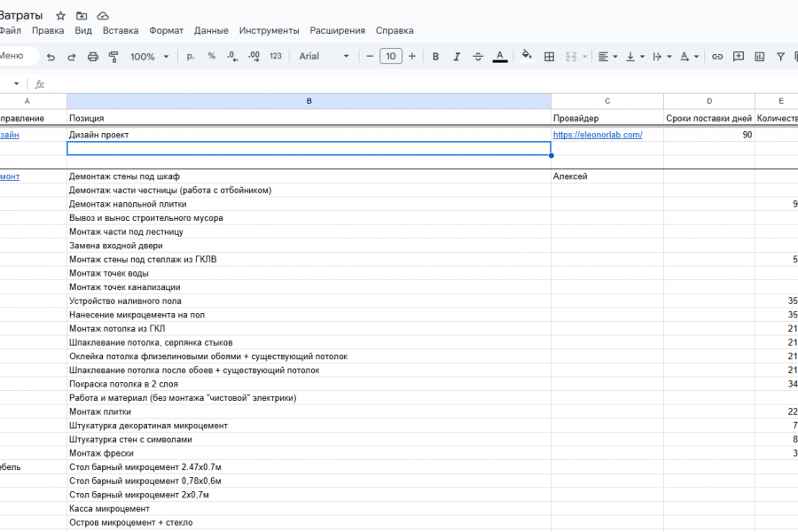Insert a link into the cell
The image size is (798, 532).
[x=717, y=57]
